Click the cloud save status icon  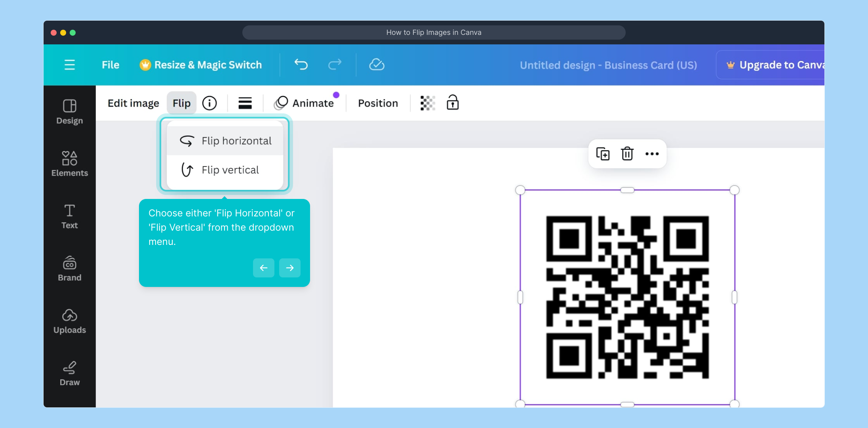coord(377,65)
